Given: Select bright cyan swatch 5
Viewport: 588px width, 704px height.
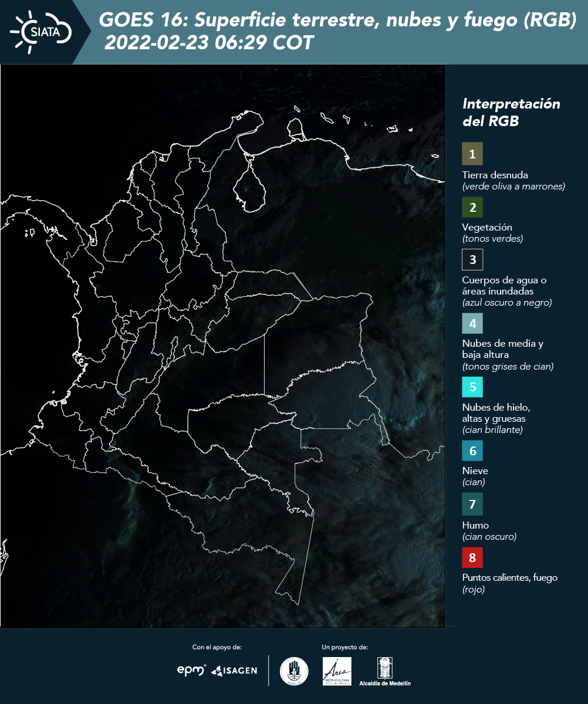Looking at the screenshot, I should (x=472, y=387).
